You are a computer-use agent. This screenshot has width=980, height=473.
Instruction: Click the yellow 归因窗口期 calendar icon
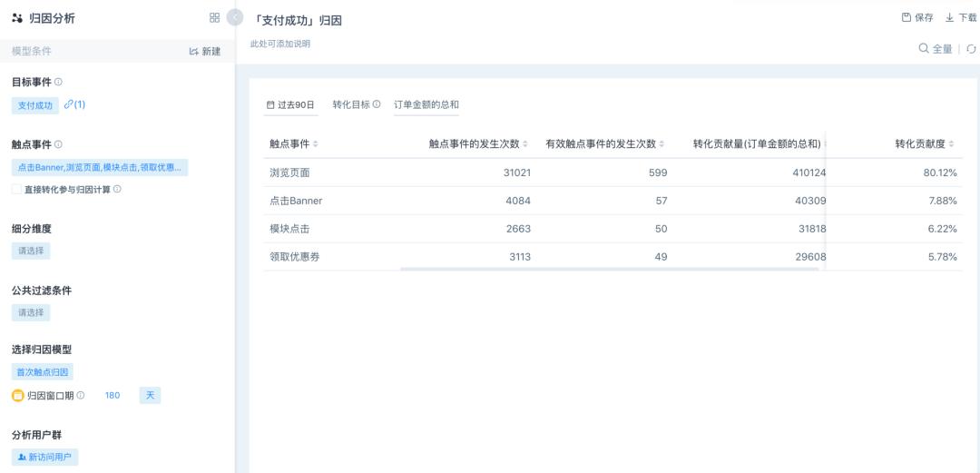tap(17, 396)
